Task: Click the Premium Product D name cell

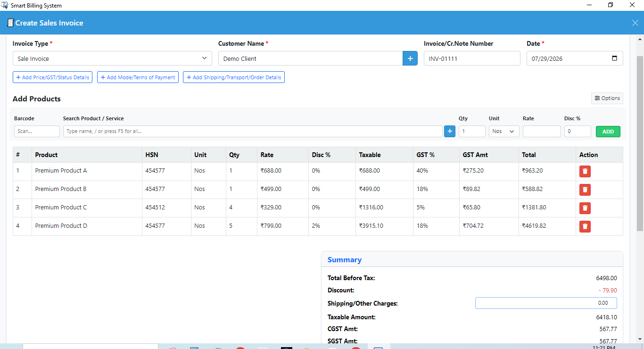Action: (87, 226)
